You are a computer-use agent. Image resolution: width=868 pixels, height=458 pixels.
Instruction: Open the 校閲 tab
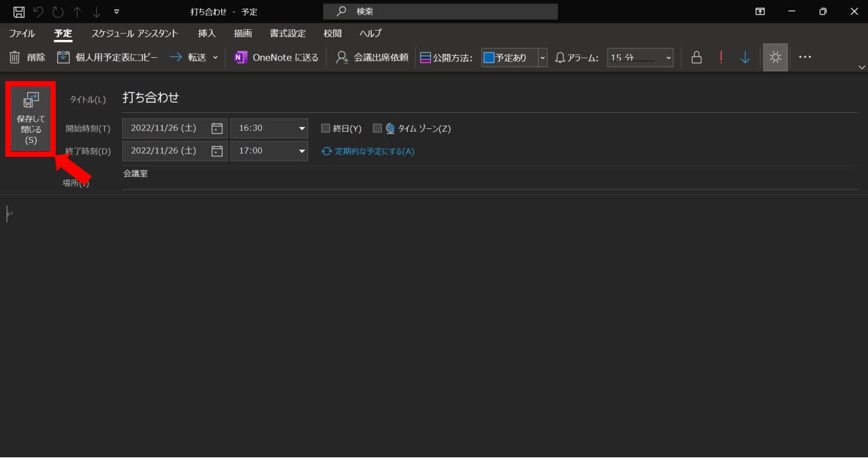tap(333, 33)
